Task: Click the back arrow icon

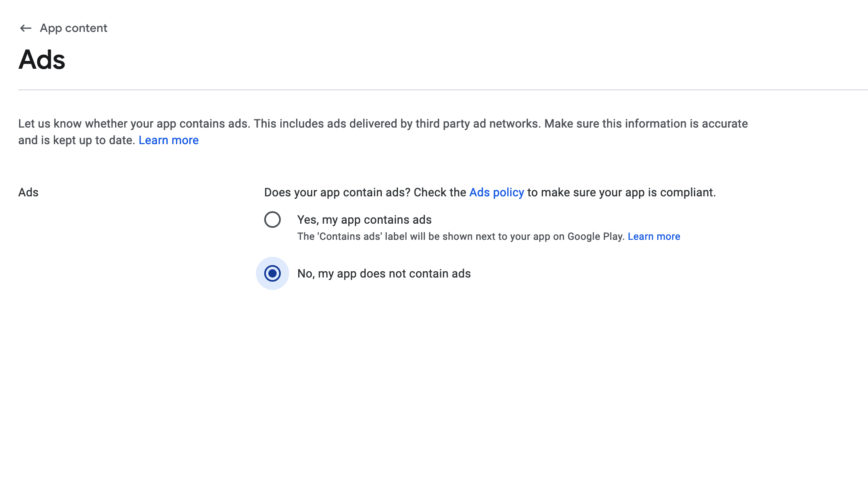Action: point(26,28)
